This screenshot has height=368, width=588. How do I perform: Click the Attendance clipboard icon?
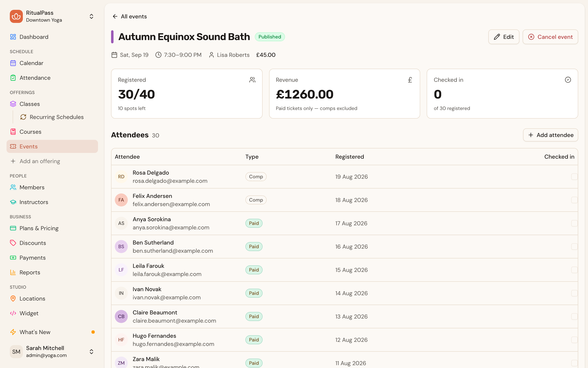[x=13, y=78]
